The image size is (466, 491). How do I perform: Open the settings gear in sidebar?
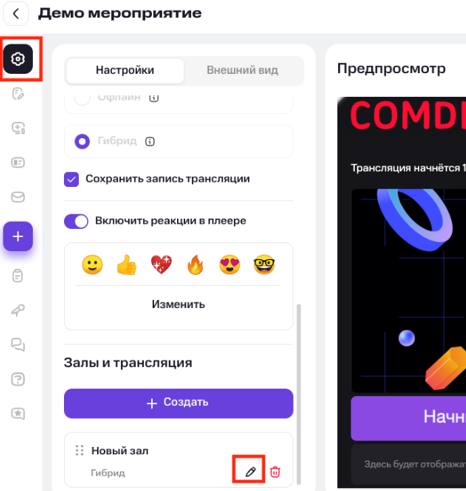18,59
